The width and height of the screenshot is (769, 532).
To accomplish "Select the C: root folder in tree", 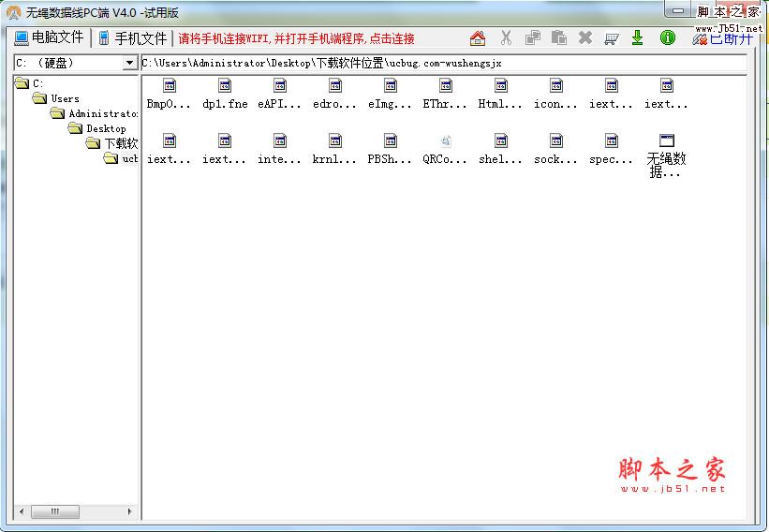I will 29,82.
